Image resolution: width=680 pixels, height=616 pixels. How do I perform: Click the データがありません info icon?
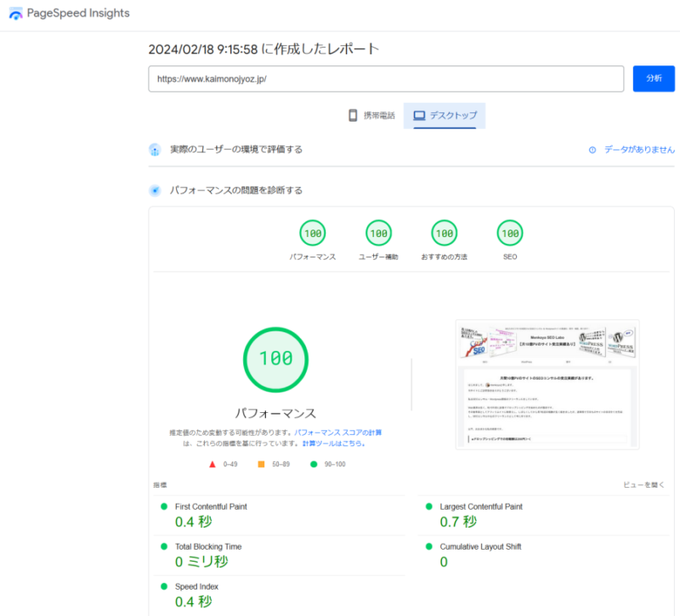592,150
